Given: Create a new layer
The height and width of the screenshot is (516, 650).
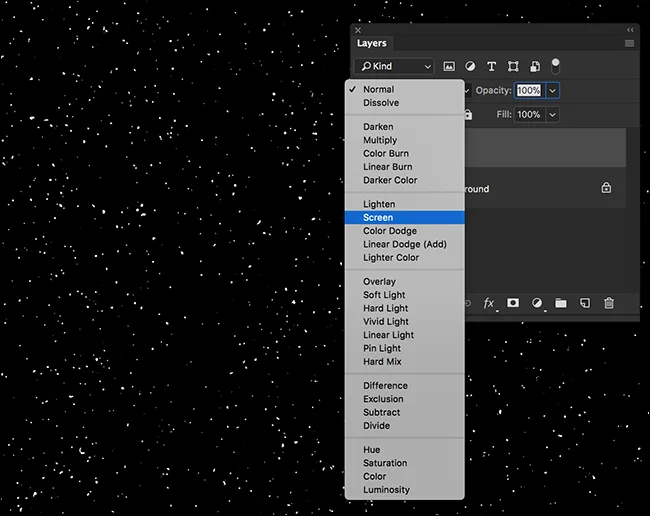Looking at the screenshot, I should (585, 303).
